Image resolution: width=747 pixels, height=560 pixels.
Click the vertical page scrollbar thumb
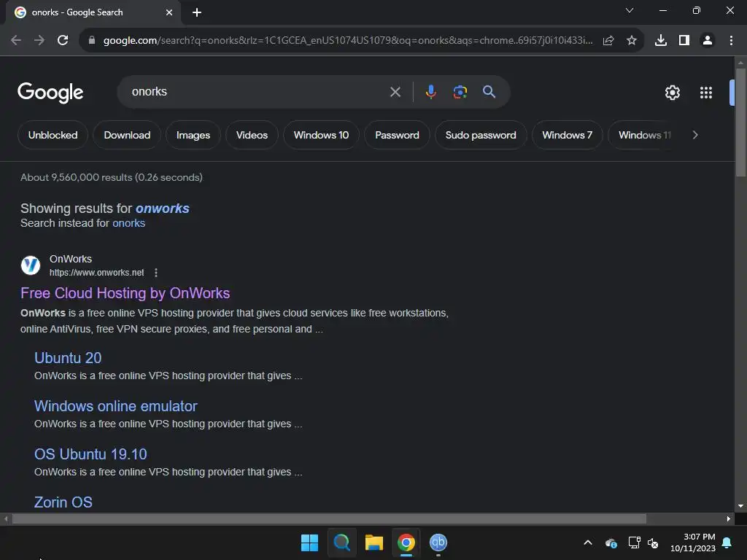[x=740, y=122]
